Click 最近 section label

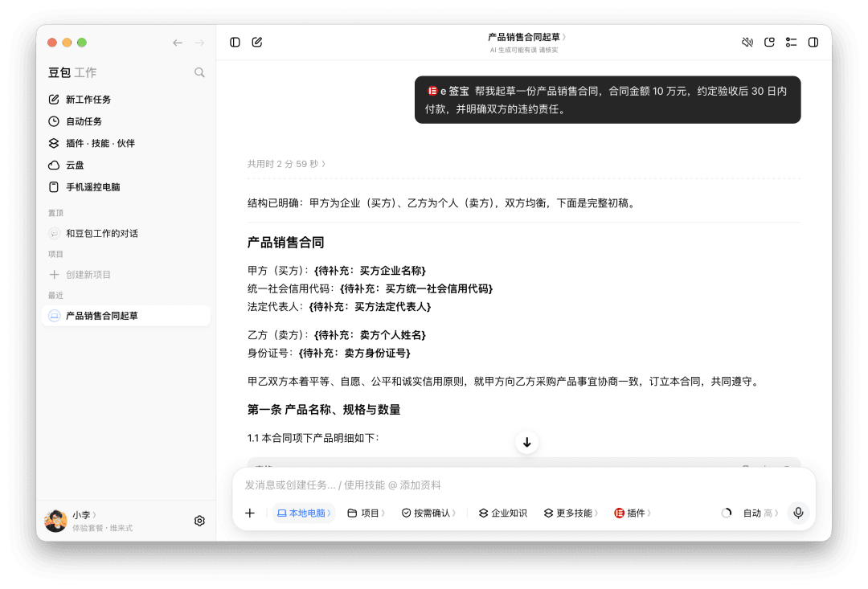pyautogui.click(x=55, y=296)
